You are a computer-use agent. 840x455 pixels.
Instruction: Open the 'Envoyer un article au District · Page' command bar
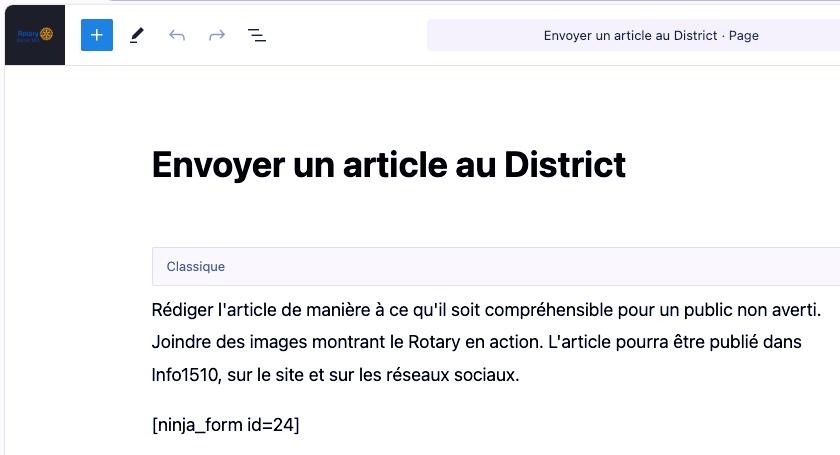click(x=634, y=35)
